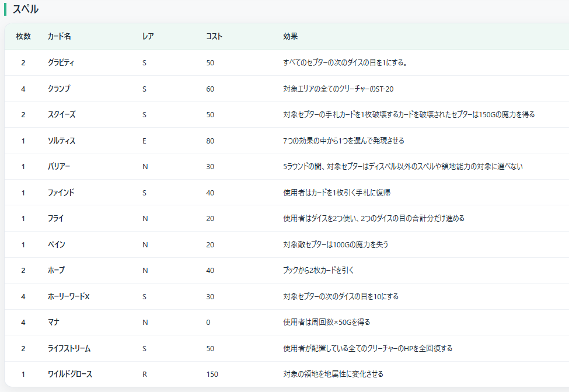Click rarity S in グラビティ row

[x=144, y=63]
